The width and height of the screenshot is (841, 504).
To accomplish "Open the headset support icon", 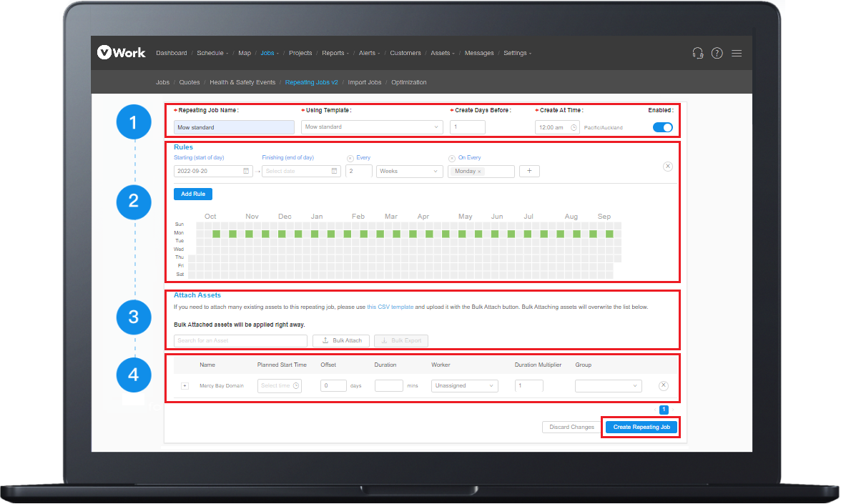I will [x=697, y=53].
